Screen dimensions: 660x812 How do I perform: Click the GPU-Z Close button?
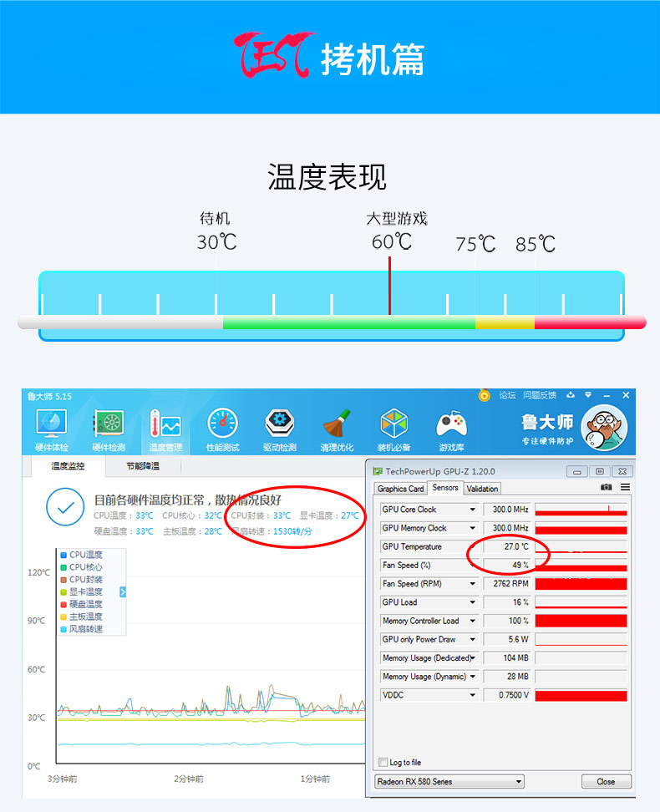(x=607, y=781)
